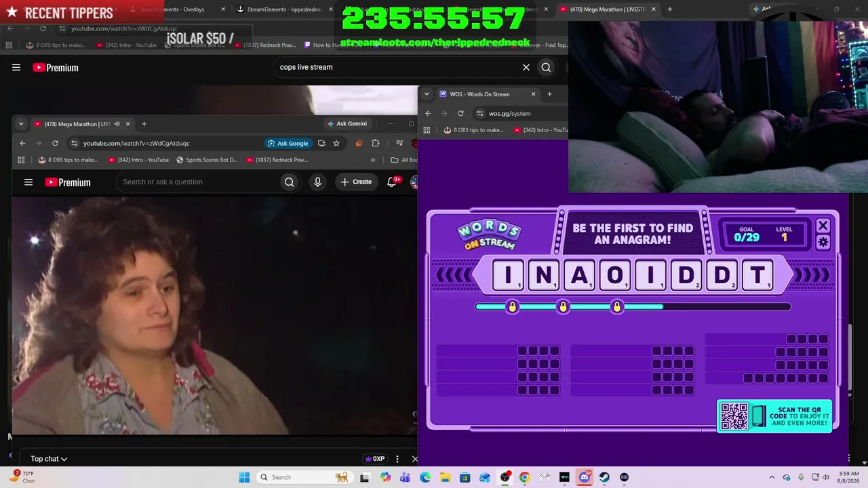Open the apps grid in bookmarks bar
Screen dimensions: 868x488
click(21, 160)
